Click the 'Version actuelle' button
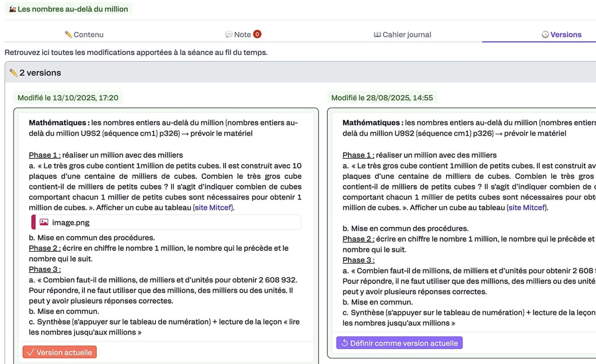Screen dimensions: 596x364 point(60,352)
